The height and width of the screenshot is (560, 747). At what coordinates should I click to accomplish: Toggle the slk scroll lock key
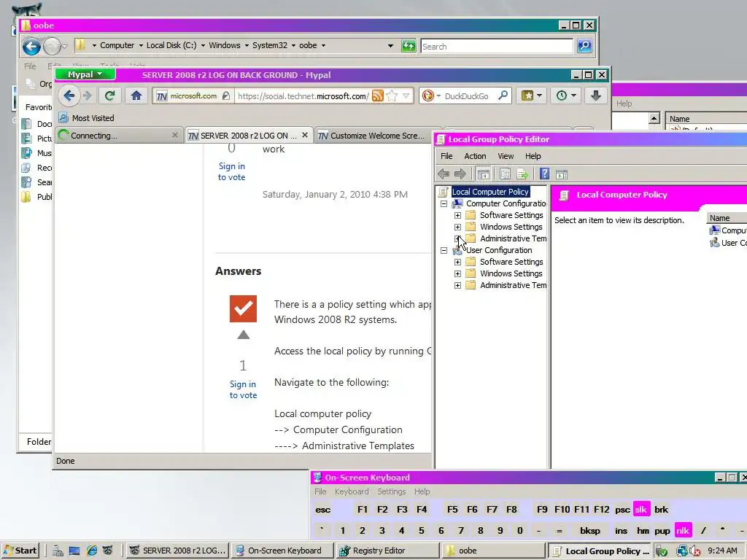(641, 510)
